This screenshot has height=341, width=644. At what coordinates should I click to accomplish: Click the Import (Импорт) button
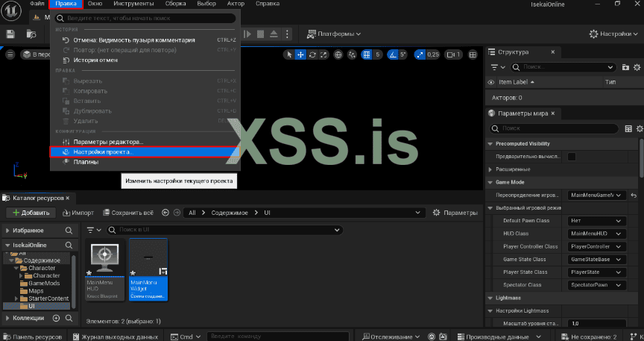[x=78, y=213]
